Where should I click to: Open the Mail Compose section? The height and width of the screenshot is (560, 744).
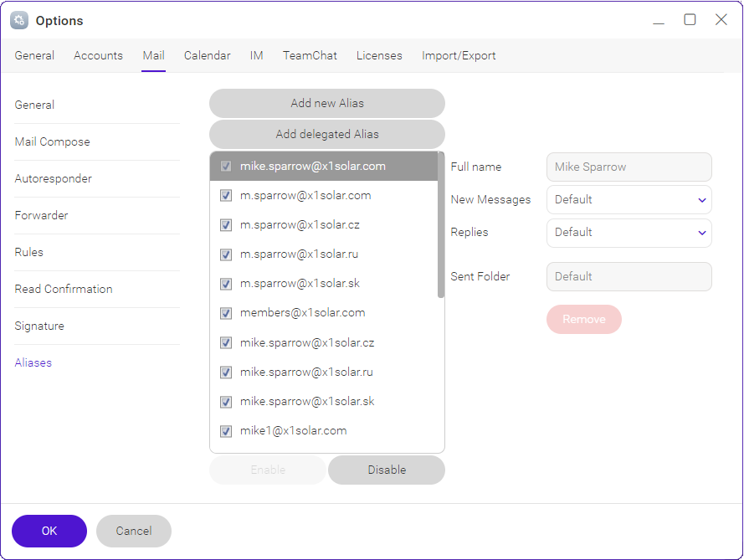click(x=52, y=142)
